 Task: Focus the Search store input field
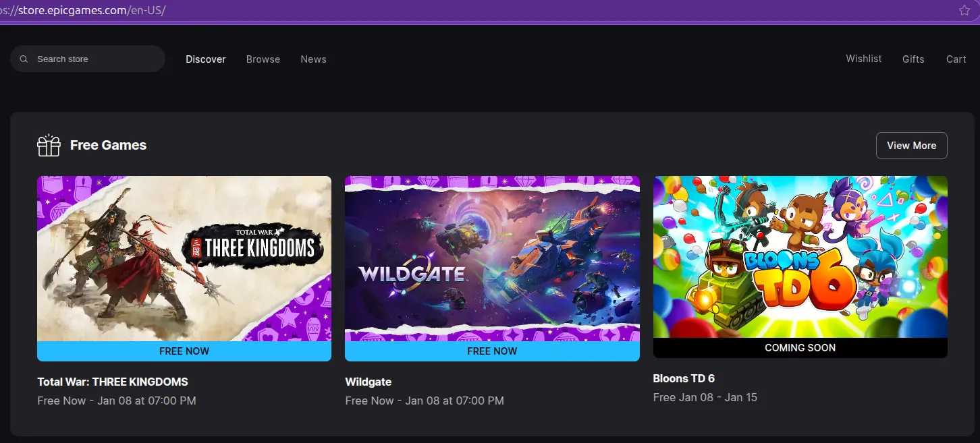click(x=88, y=59)
